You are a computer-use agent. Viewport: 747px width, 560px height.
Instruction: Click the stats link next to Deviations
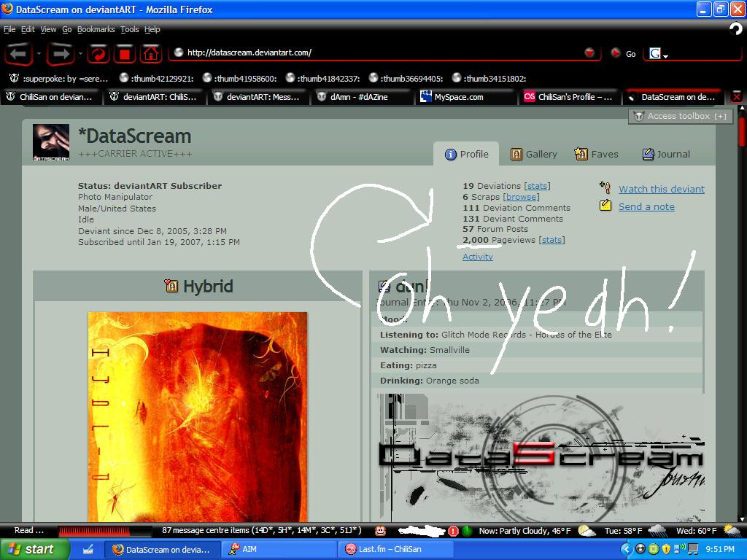click(537, 186)
